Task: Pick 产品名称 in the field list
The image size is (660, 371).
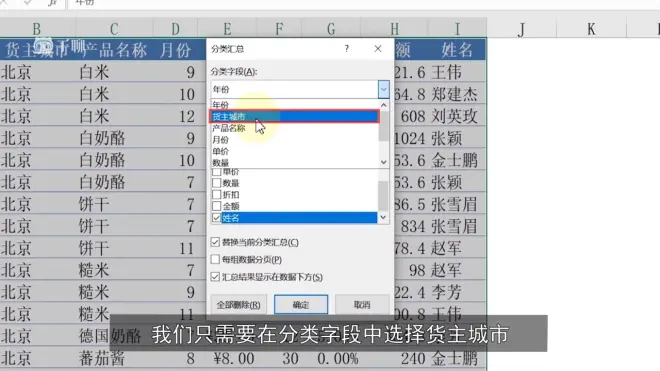Action: click(294, 128)
